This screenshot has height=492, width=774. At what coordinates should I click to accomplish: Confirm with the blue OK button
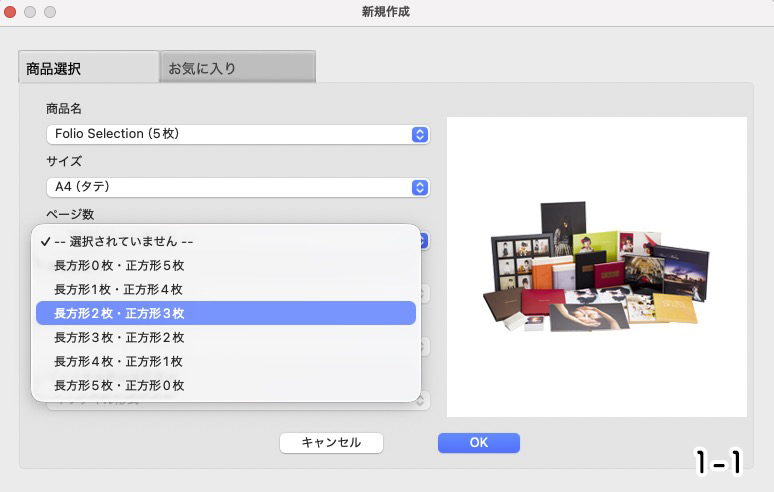478,442
